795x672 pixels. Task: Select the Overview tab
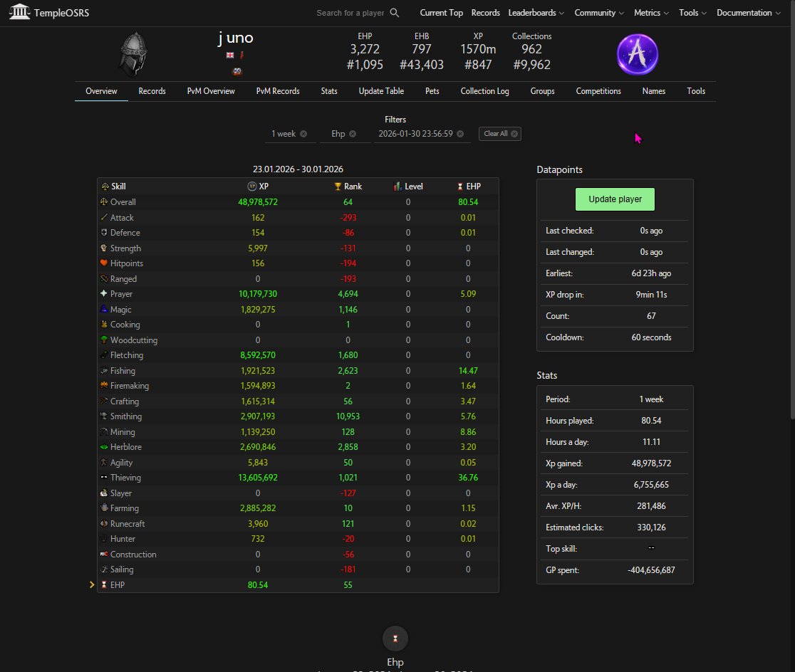(101, 91)
